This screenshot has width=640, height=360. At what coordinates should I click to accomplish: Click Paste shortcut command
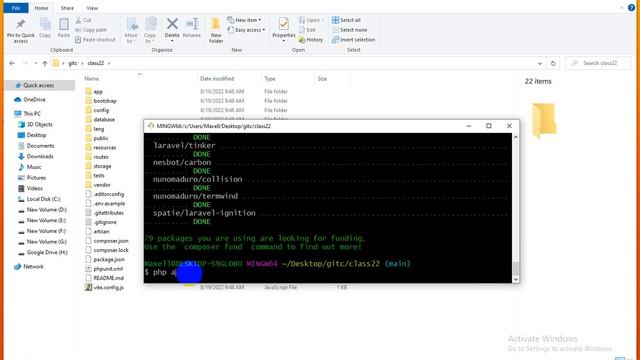[96, 40]
